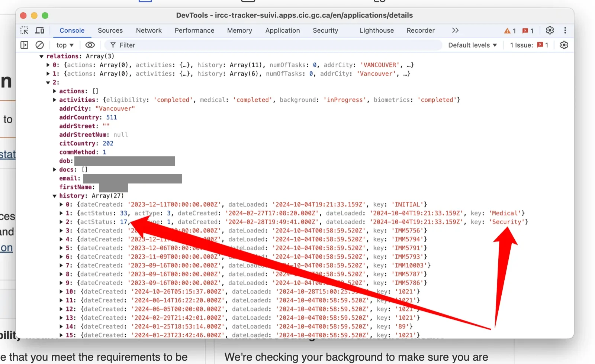Switch to the Lighthouse tab
Image resolution: width=595 pixels, height=364 pixels.
[377, 30]
